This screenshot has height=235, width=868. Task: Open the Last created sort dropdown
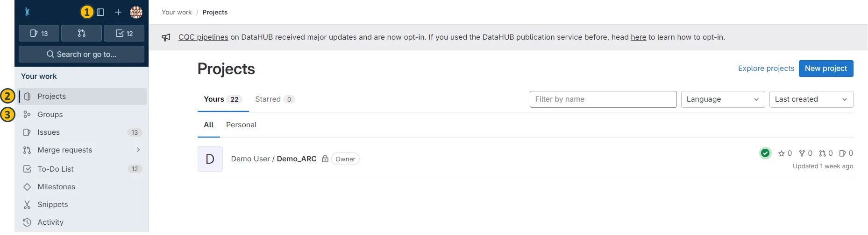pos(811,99)
